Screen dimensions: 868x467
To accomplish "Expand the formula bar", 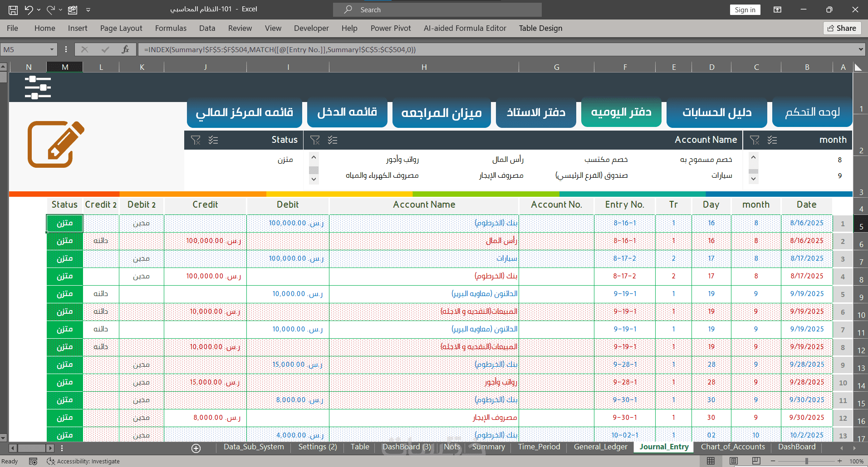I will (861, 49).
